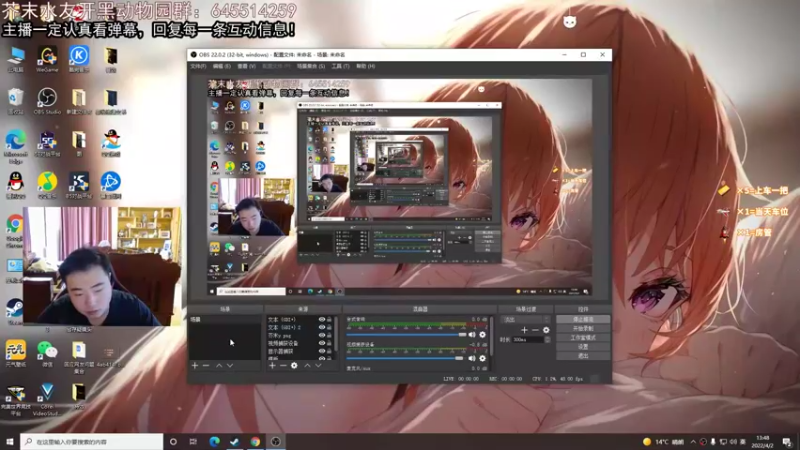This screenshot has height=450, width=800.
Task: Open notification center on taskbar
Action: (x=787, y=442)
